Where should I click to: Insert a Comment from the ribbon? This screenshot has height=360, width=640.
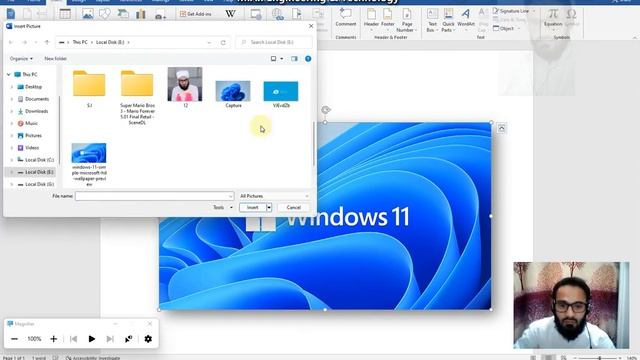click(346, 18)
